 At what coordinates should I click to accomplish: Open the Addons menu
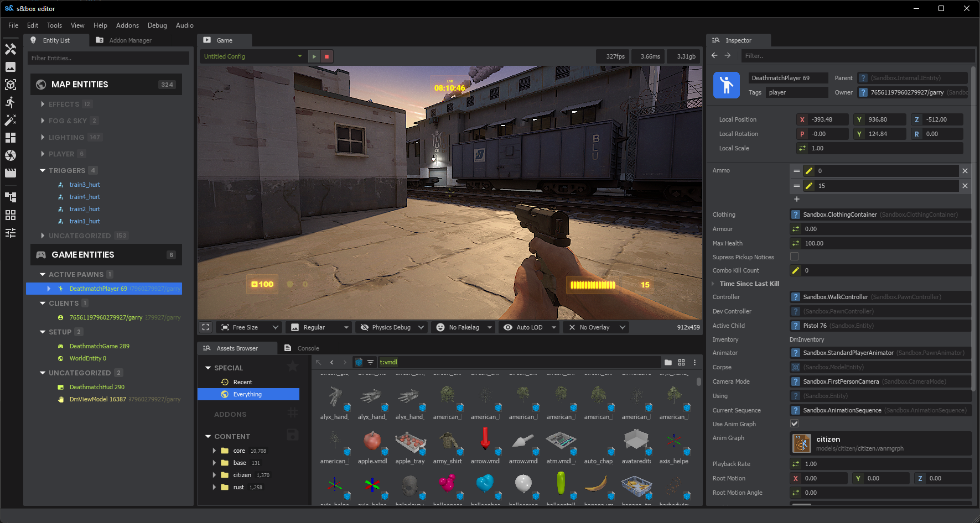point(127,25)
